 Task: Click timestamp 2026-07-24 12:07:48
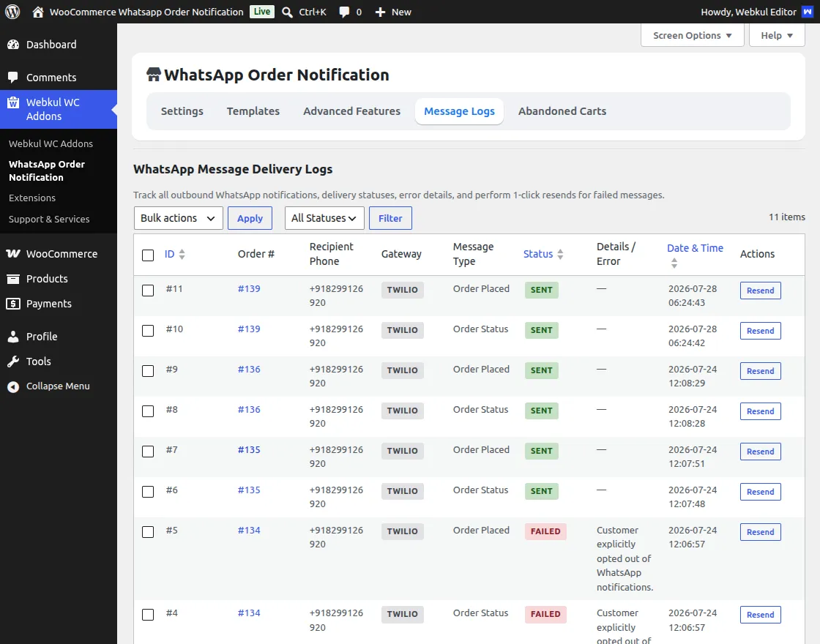point(693,497)
